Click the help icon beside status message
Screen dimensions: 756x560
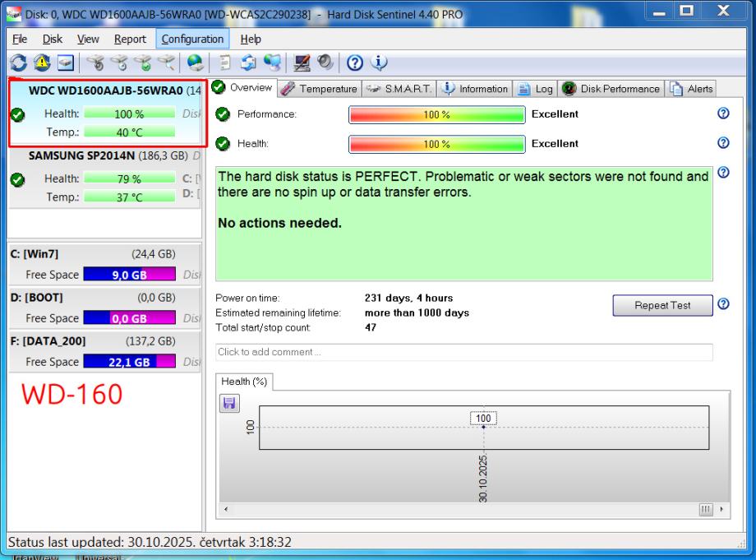click(723, 172)
